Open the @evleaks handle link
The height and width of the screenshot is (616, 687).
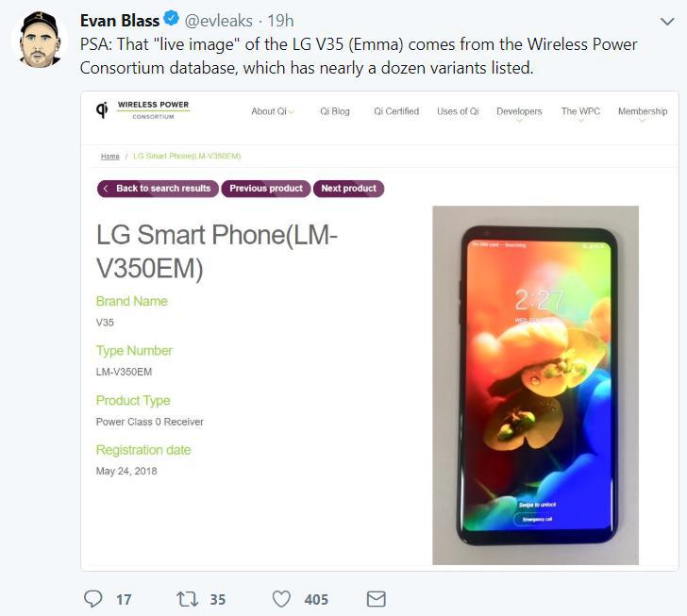coord(218,21)
